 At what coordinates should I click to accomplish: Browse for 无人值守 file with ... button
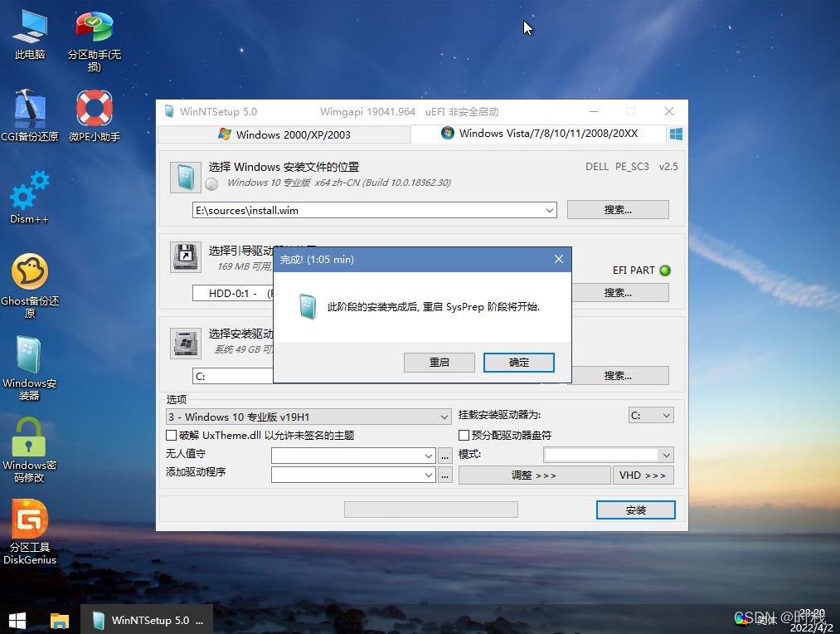tap(445, 456)
